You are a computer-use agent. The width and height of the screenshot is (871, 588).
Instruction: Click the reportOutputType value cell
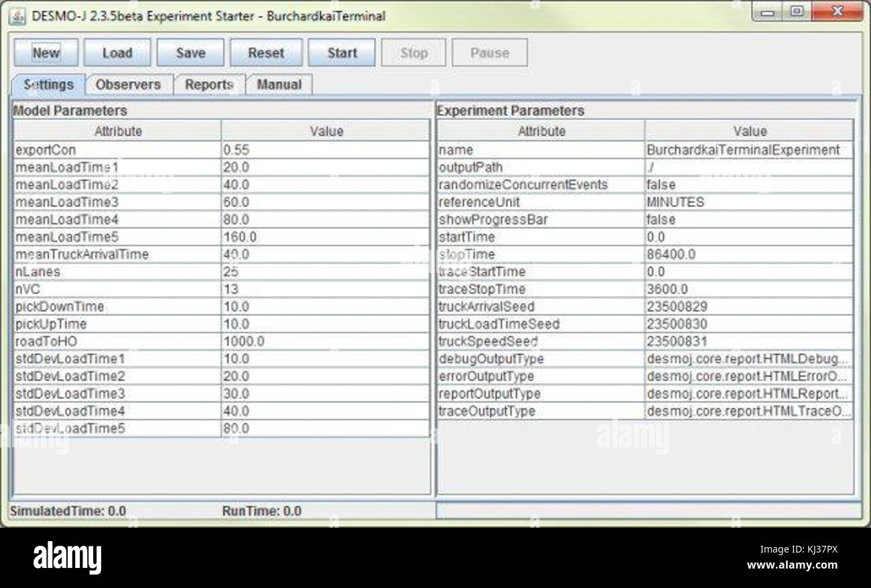click(x=750, y=394)
